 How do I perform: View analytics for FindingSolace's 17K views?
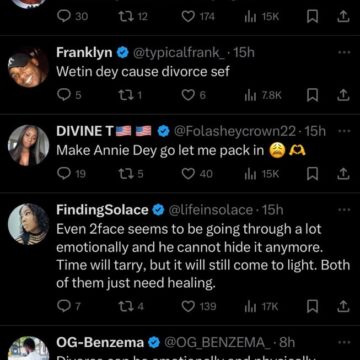251,306
